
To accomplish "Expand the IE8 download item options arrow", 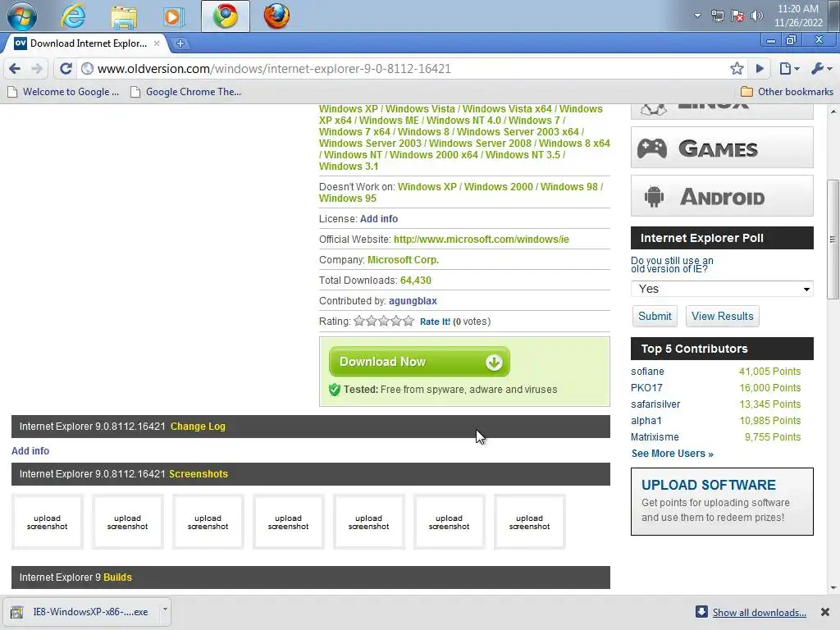I will [165, 609].
